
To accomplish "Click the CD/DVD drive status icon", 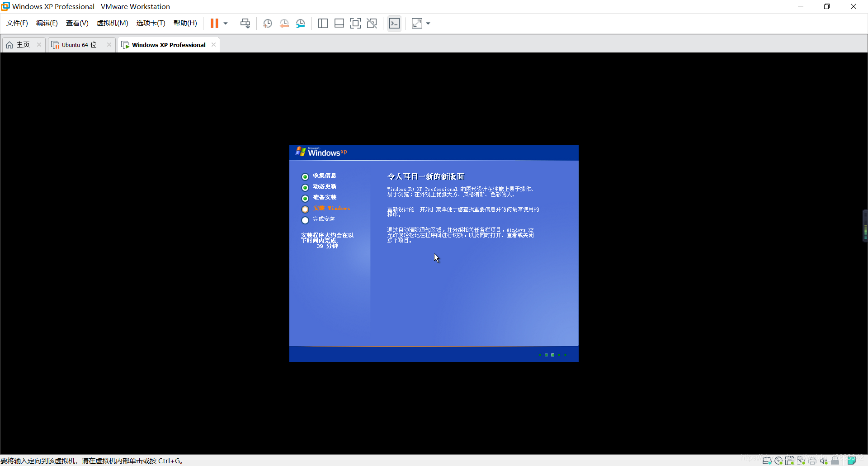I will 778,461.
